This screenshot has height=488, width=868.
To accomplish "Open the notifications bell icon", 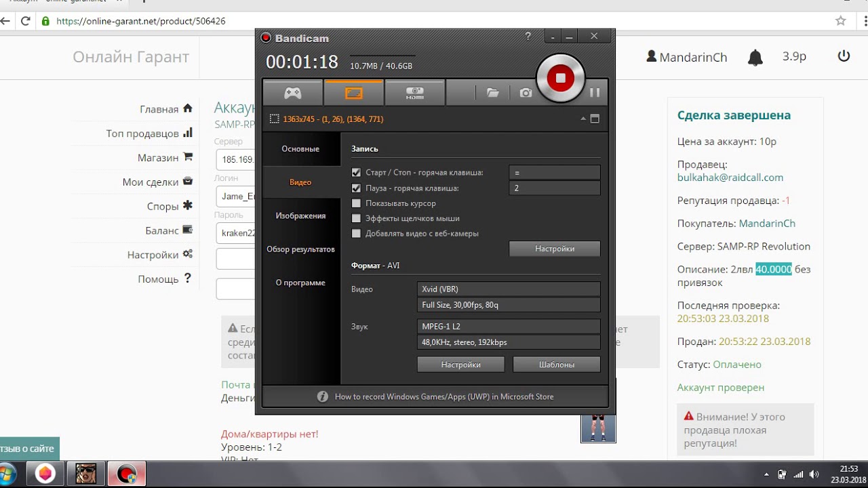I will 755,58.
